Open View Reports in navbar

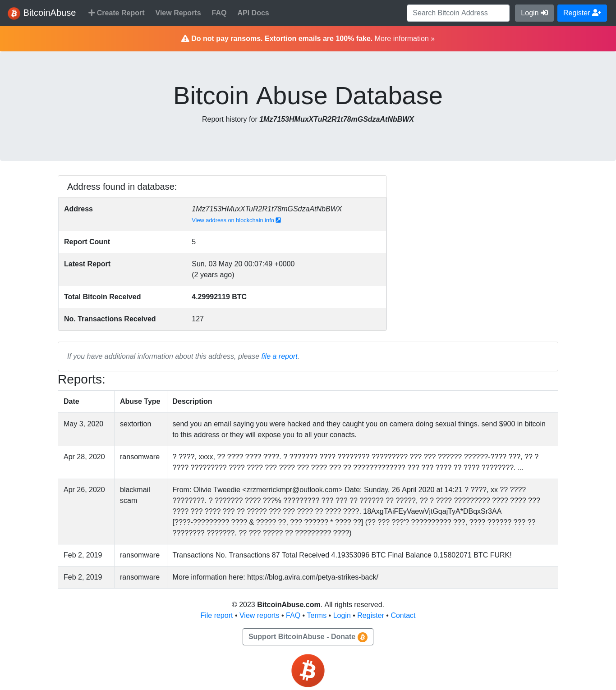178,13
